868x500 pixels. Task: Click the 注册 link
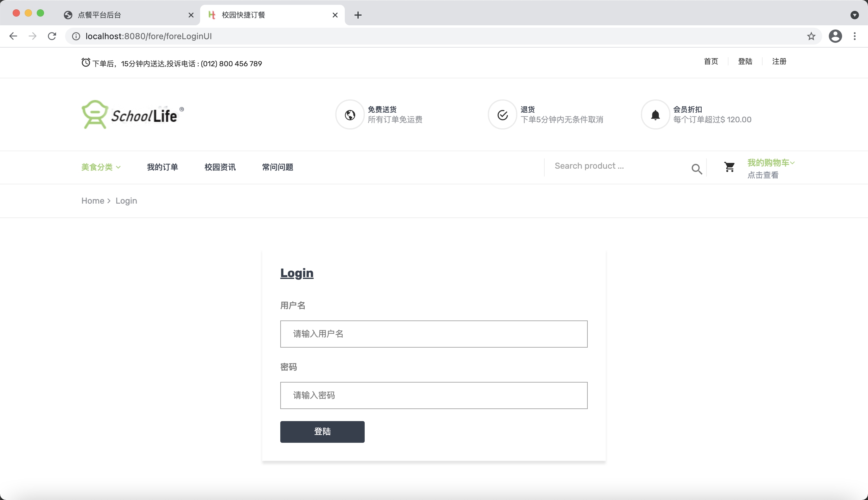[x=779, y=61]
